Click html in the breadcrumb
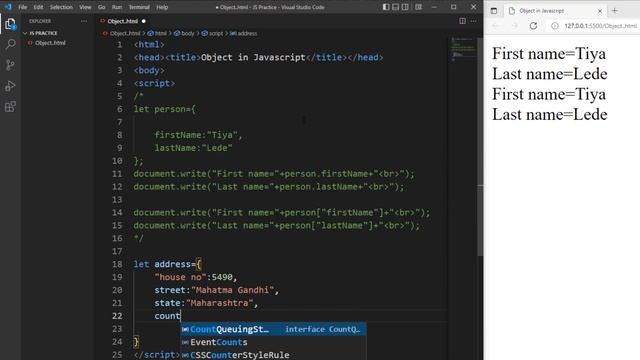 coord(161,33)
